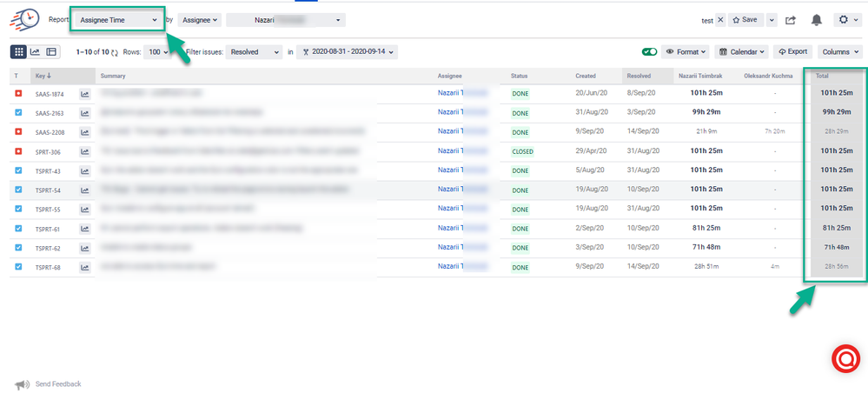The width and height of the screenshot is (868, 400).
Task: Open the settings gear dropdown
Action: tap(846, 20)
